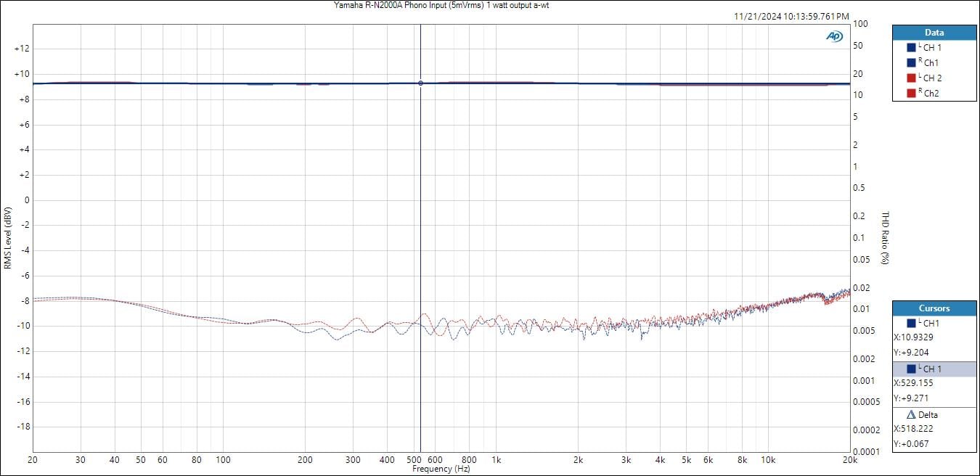
Task: Click the blue L CH 1 legend square
Action: 911,47
